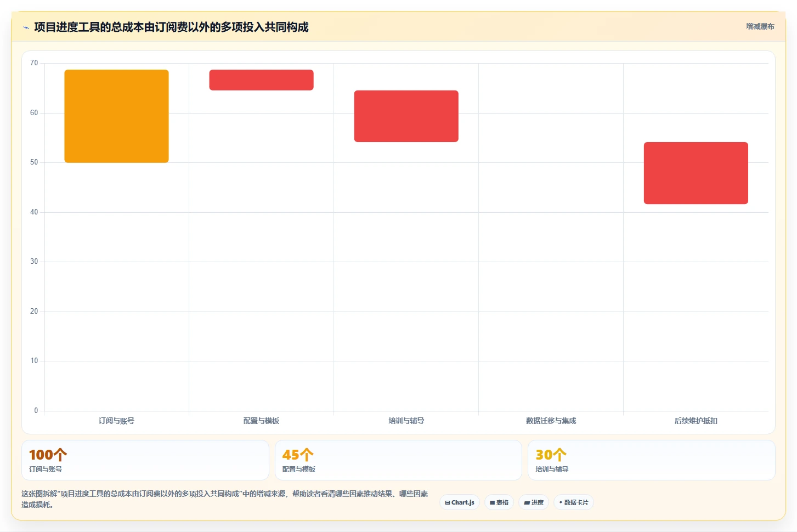Screen dimensions: 797x532
Task: Click the red 后续维护抵扣 bar
Action: click(x=696, y=173)
